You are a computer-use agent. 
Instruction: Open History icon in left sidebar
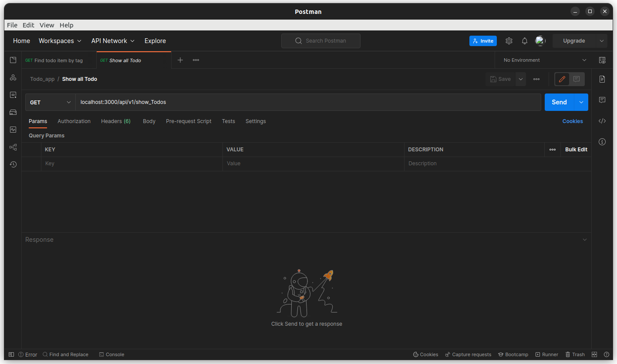pos(13,164)
